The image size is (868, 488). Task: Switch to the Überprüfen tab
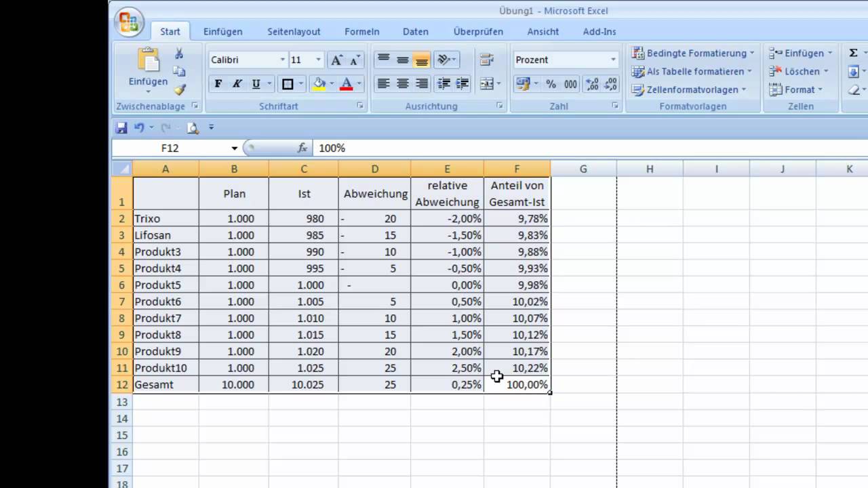[x=478, y=31]
